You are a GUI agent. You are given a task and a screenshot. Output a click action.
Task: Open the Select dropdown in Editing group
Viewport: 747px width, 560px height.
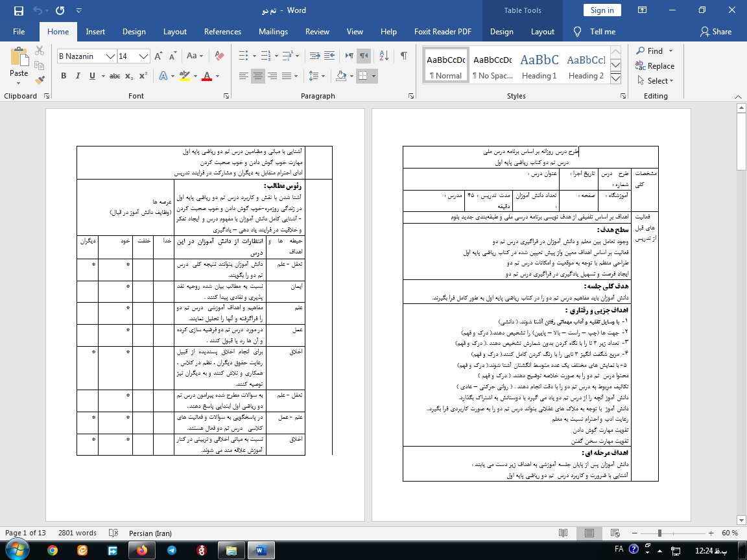(x=656, y=81)
